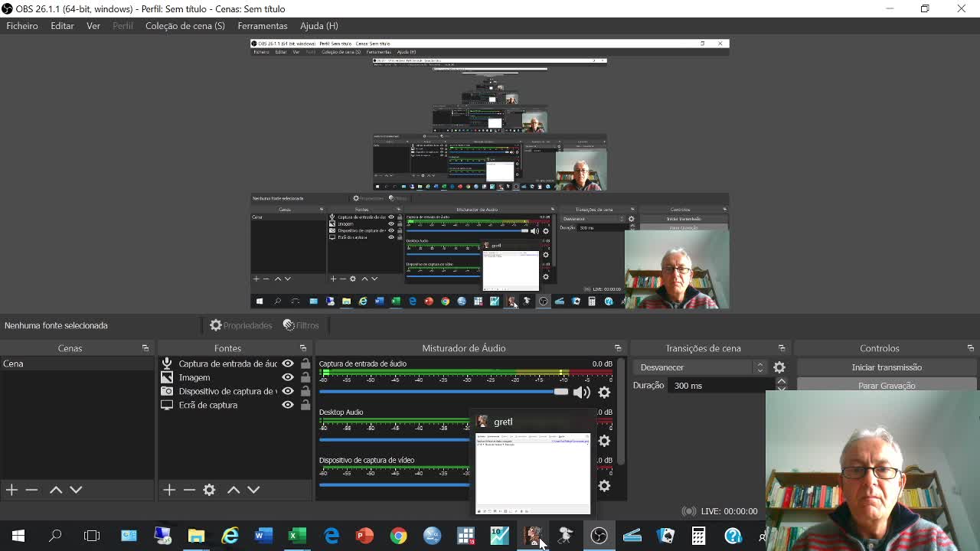Open File Explorer from taskbar

[196, 536]
